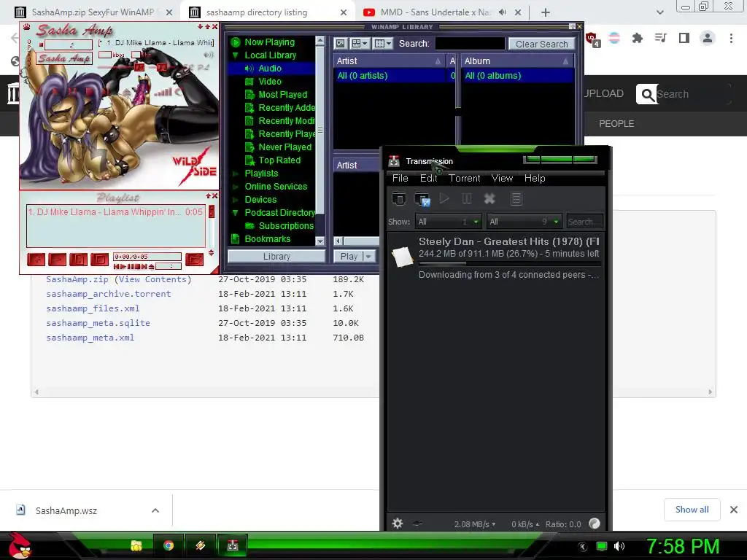Open Subscriptions under Podcast Directory
The height and width of the screenshot is (560, 747).
tap(286, 226)
